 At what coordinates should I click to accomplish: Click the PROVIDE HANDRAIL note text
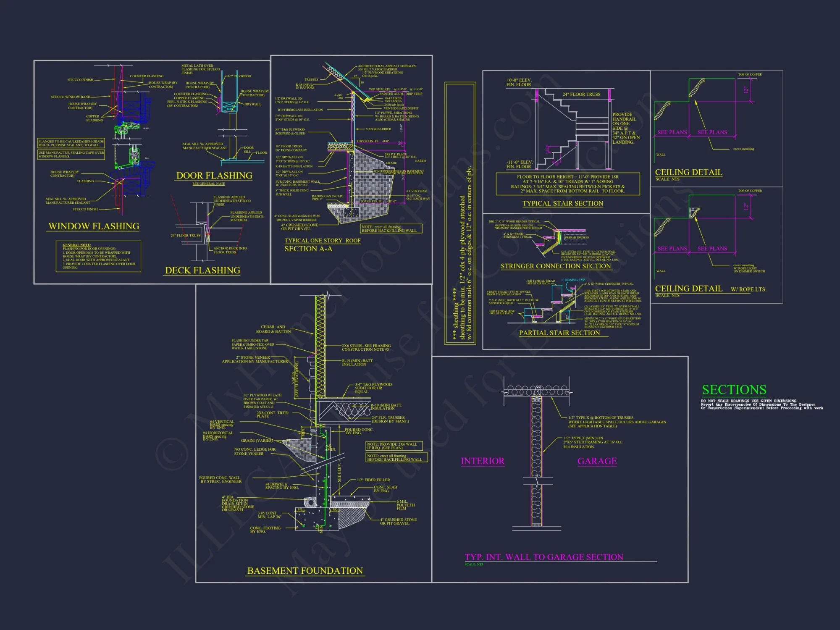coord(625,128)
